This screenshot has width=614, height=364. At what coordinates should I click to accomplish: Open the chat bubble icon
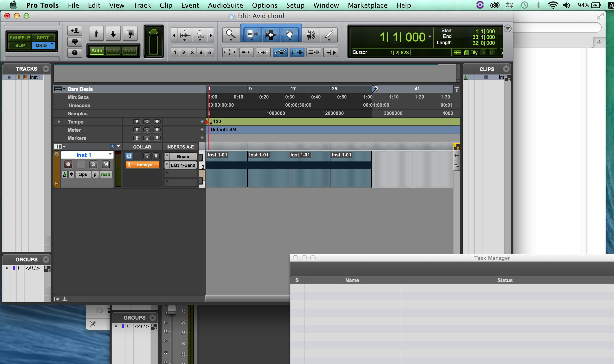75,42
